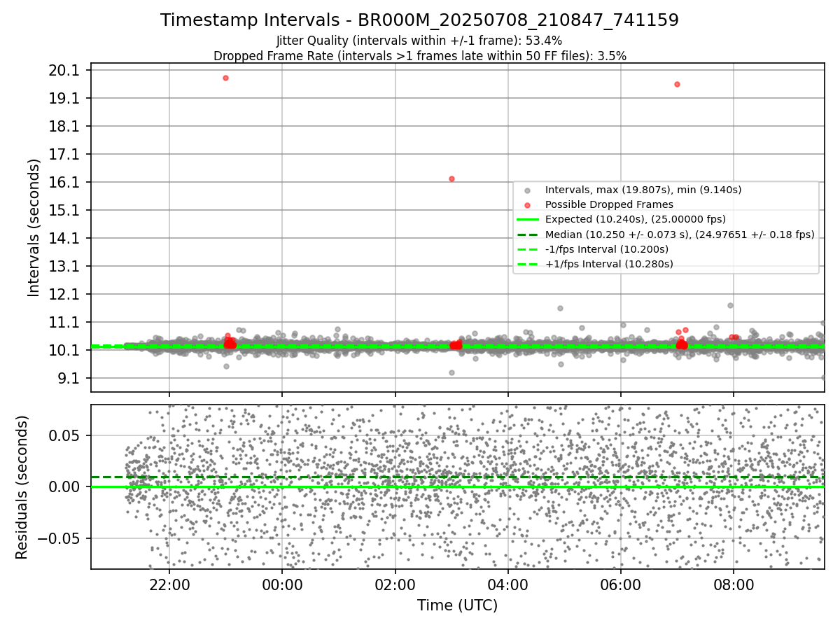Click the '04:00' x-axis tick label
The height and width of the screenshot is (630, 840).
pos(507,584)
